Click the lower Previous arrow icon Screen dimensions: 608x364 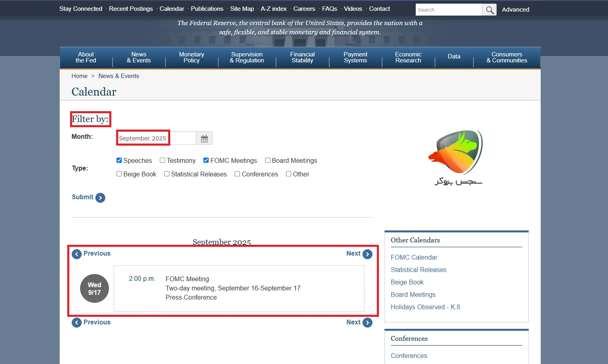click(77, 323)
